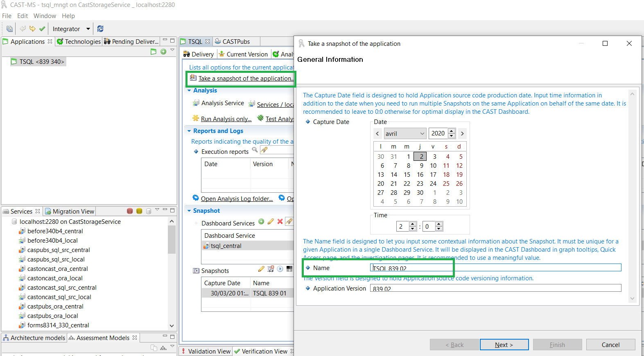This screenshot has height=356, width=644.
Task: Click the magnifier icon next to Execution reports
Action: click(x=255, y=150)
